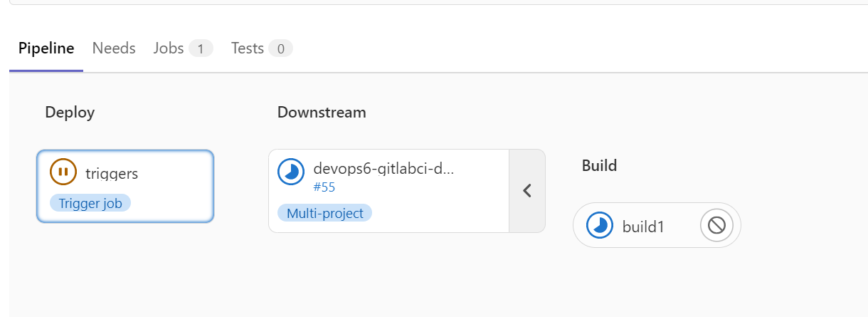Image resolution: width=868 pixels, height=317 pixels.
Task: Click the Trigger job badge label
Action: click(90, 203)
